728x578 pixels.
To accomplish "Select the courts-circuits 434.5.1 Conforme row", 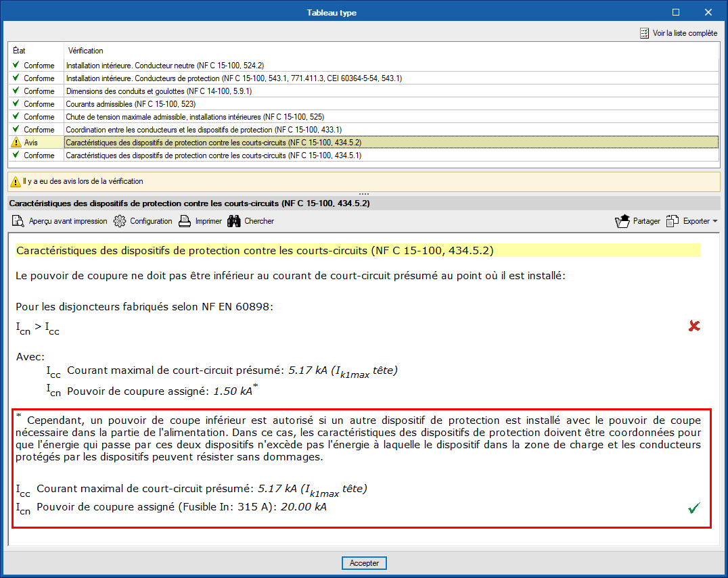I will coord(213,155).
